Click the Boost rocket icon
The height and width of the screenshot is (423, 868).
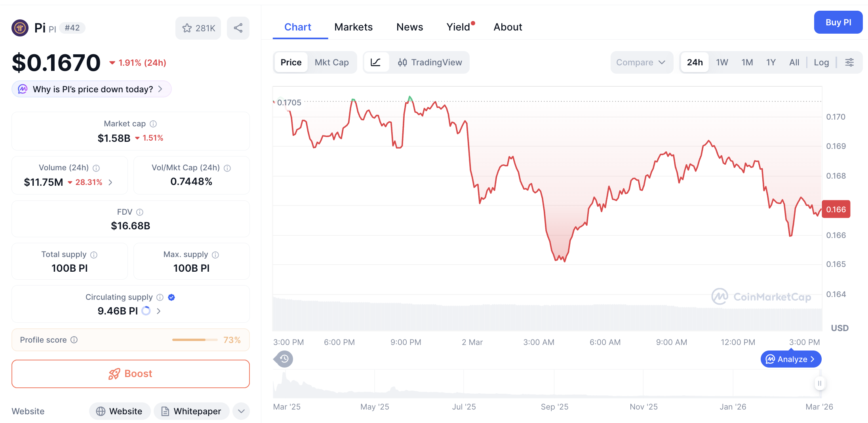(114, 373)
